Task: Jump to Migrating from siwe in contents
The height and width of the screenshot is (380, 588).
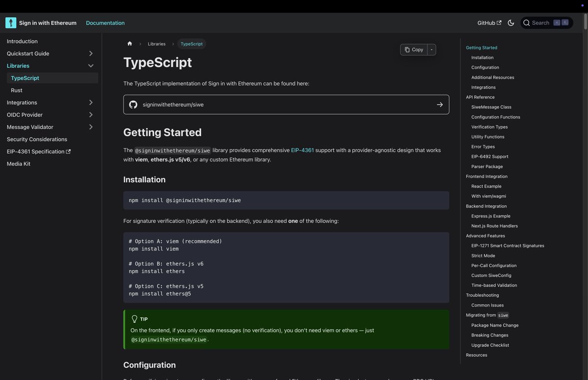Action: [x=487, y=315]
